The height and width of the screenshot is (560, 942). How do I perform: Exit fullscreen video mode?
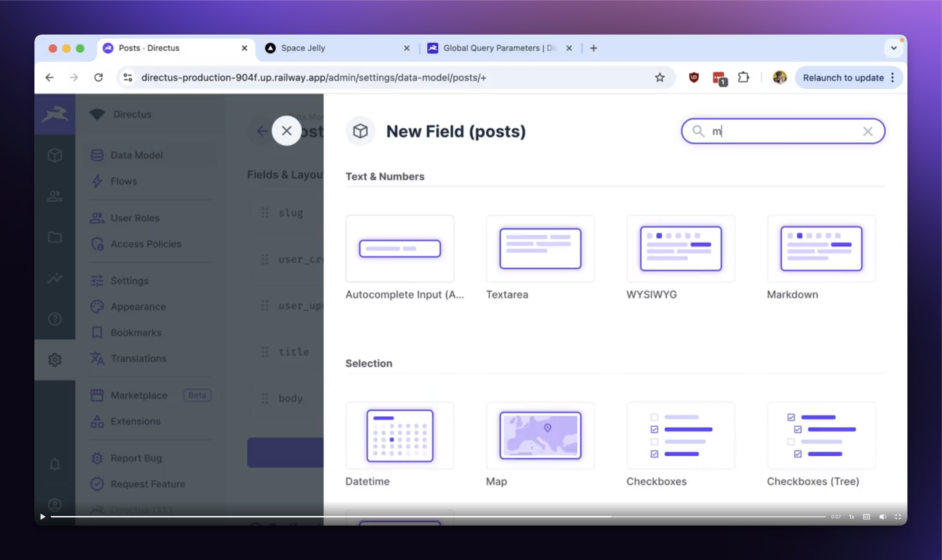pyautogui.click(x=897, y=517)
